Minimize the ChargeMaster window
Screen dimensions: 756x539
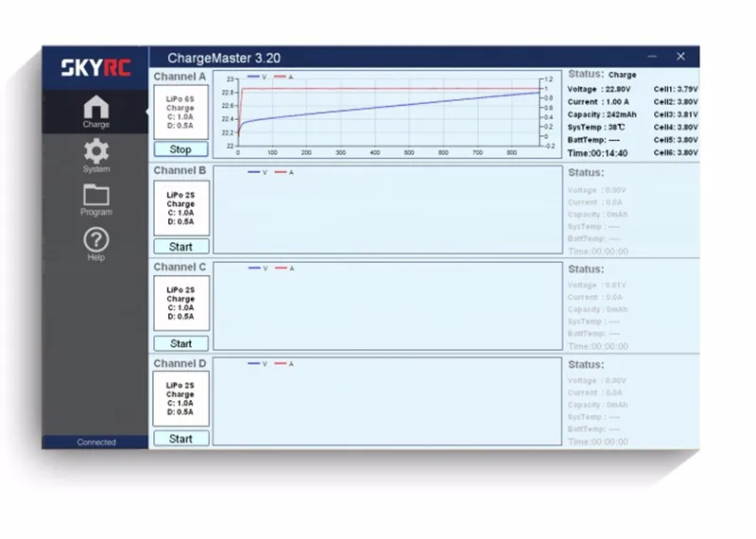pos(652,57)
